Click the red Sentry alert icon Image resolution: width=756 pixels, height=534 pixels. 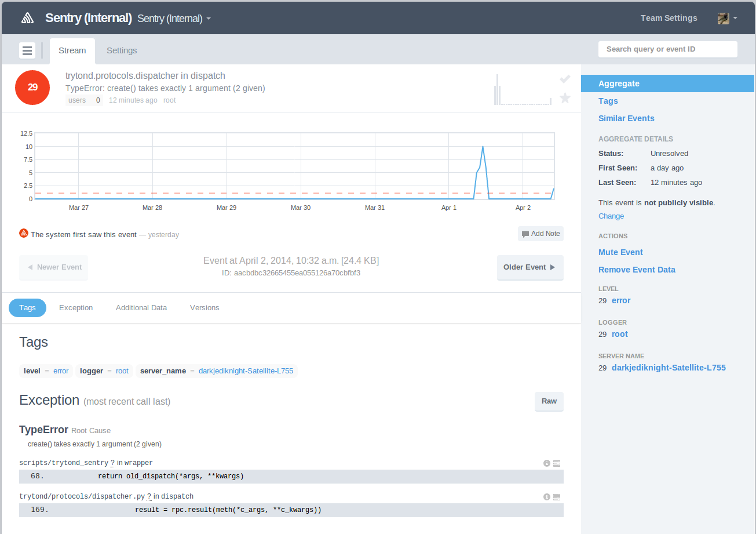point(23,233)
